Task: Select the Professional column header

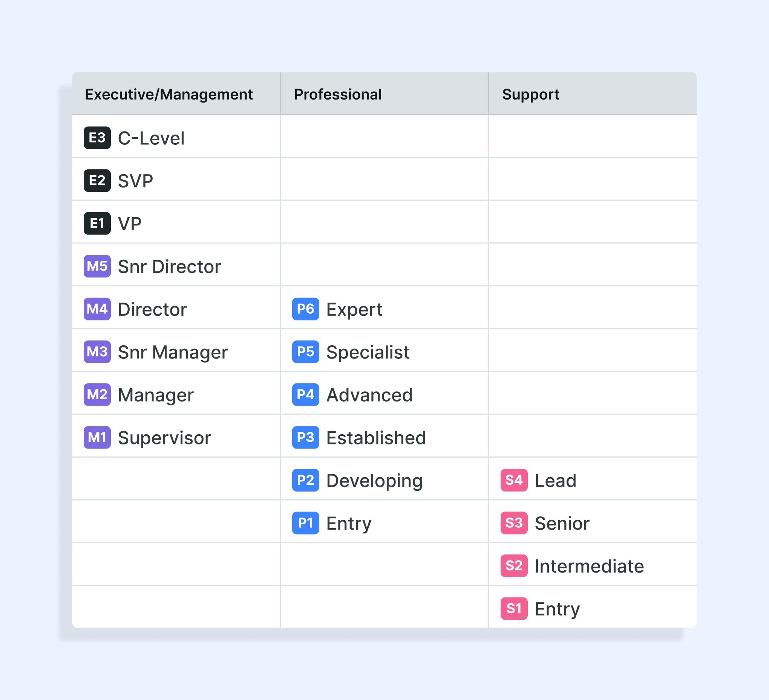Action: point(338,94)
